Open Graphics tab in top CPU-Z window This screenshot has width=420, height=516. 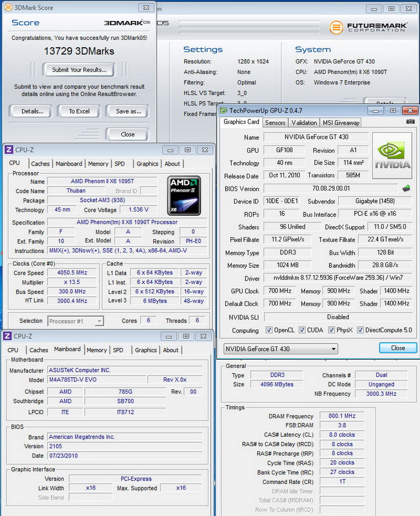[148, 164]
